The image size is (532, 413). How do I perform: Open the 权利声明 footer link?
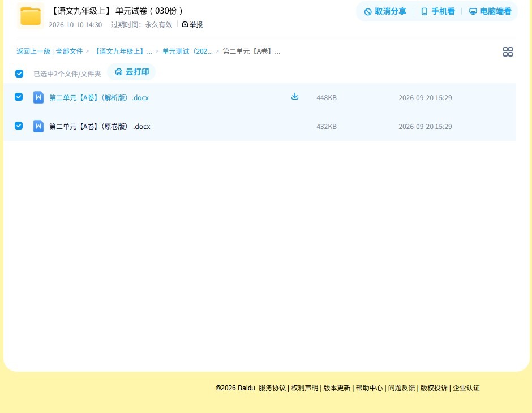(304, 388)
